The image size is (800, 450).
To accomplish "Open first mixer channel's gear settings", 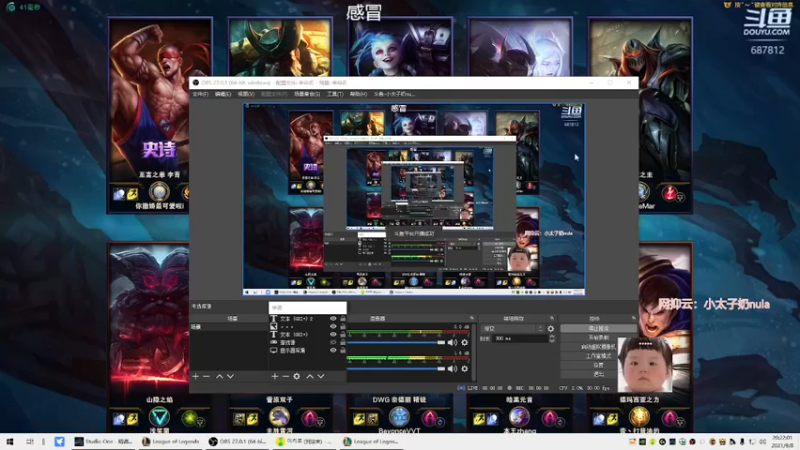I will (x=464, y=342).
